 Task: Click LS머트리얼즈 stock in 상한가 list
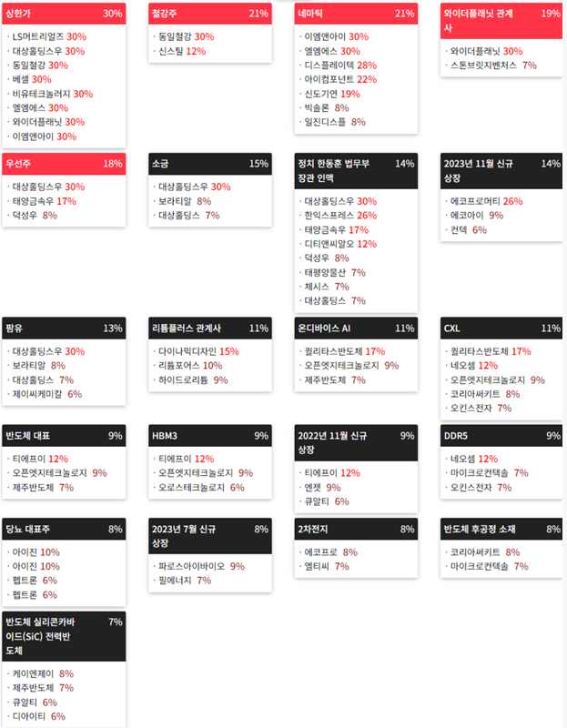(x=38, y=36)
